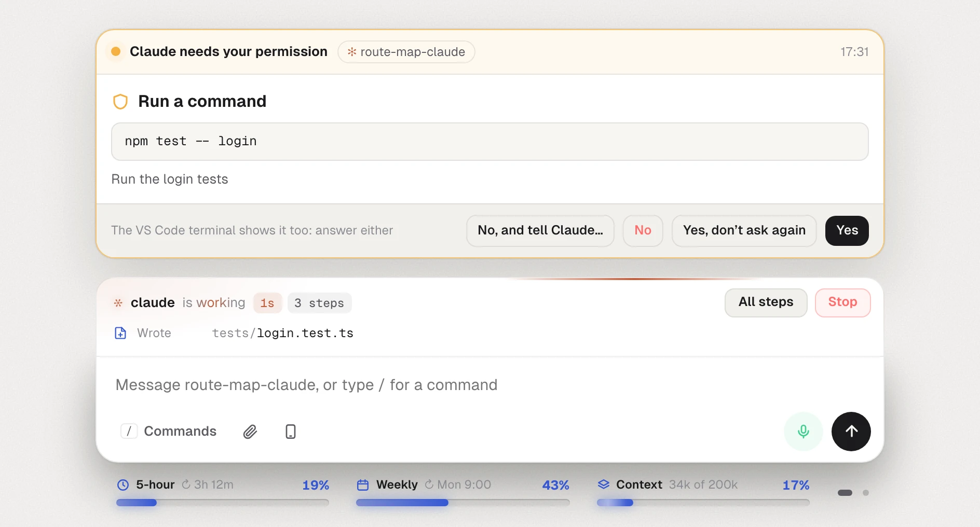Image resolution: width=980 pixels, height=527 pixels.
Task: Click the slash icon beside Commands
Action: coord(129,431)
